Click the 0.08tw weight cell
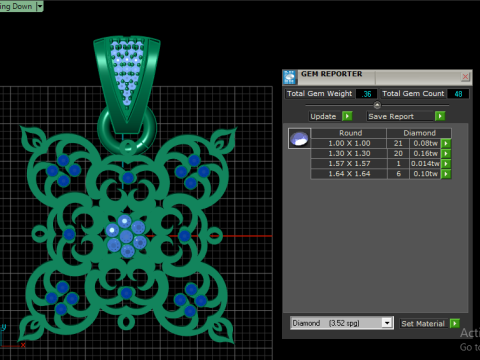 coord(425,143)
